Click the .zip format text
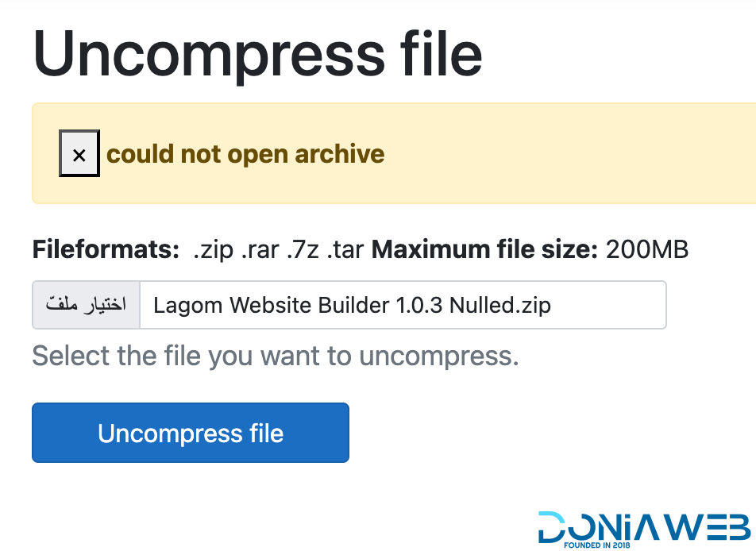The width and height of the screenshot is (756, 551). 213,250
